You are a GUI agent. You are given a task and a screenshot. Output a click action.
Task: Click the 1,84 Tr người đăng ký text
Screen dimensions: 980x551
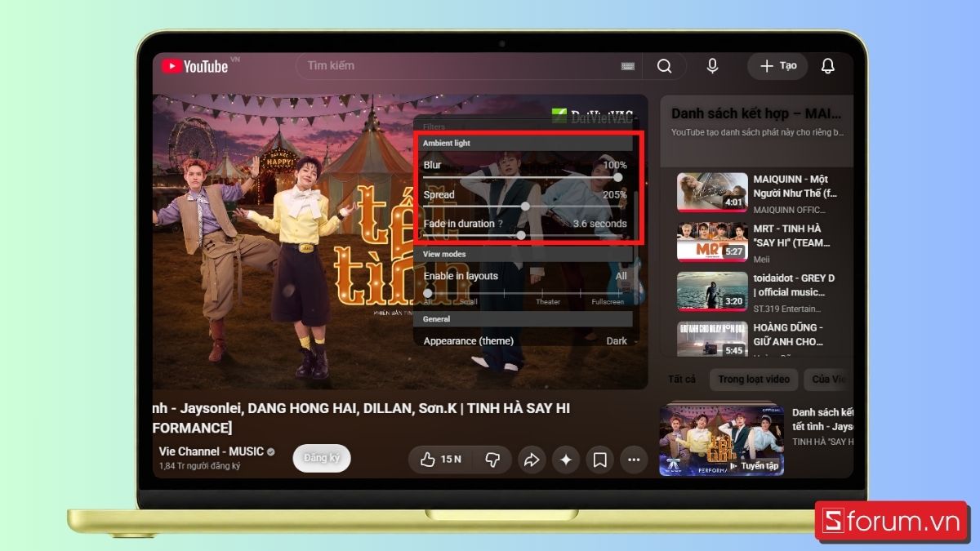(200, 465)
